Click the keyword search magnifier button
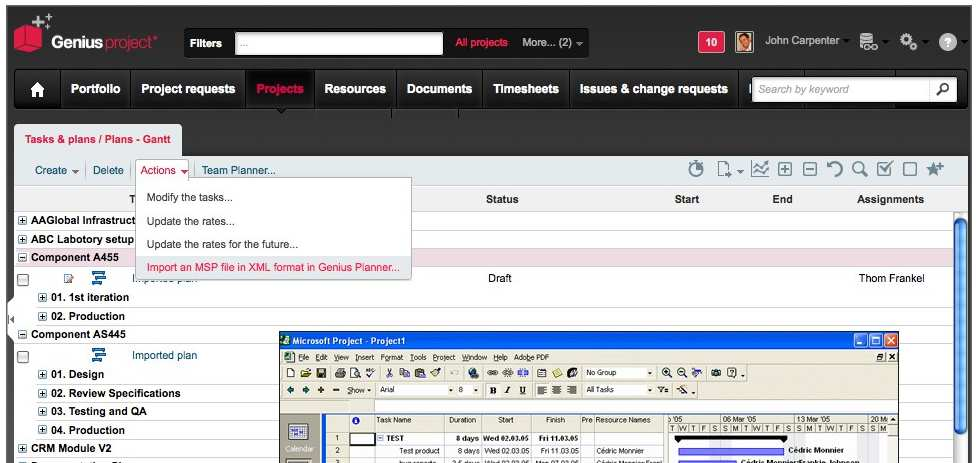 (x=943, y=89)
